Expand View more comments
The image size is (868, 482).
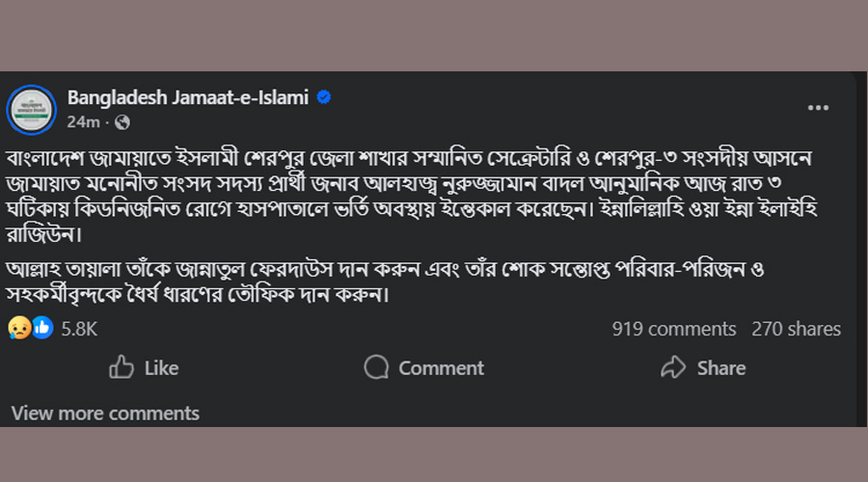105,414
